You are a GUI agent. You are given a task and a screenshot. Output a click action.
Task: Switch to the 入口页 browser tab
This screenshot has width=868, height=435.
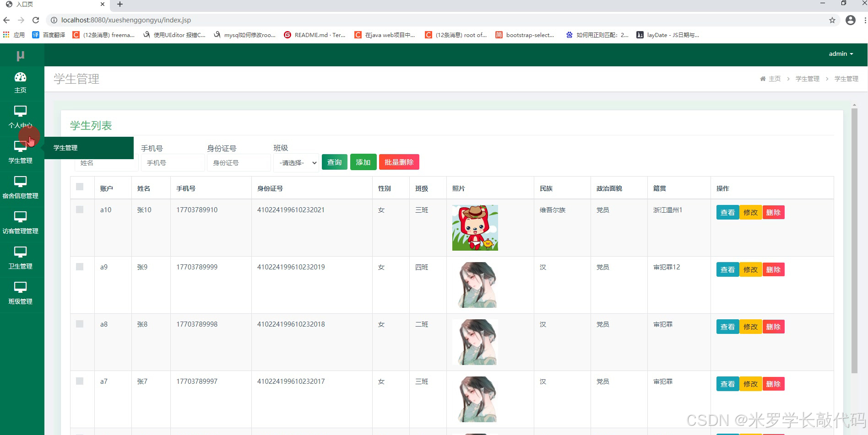(55, 5)
